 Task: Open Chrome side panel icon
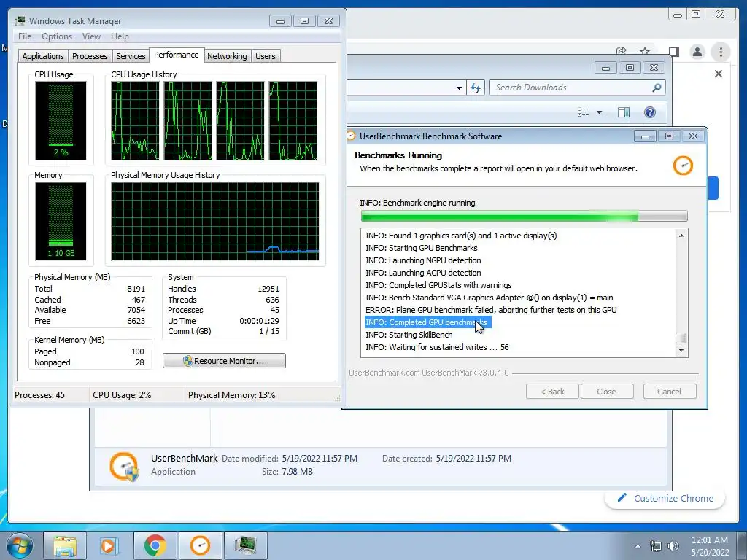(673, 52)
